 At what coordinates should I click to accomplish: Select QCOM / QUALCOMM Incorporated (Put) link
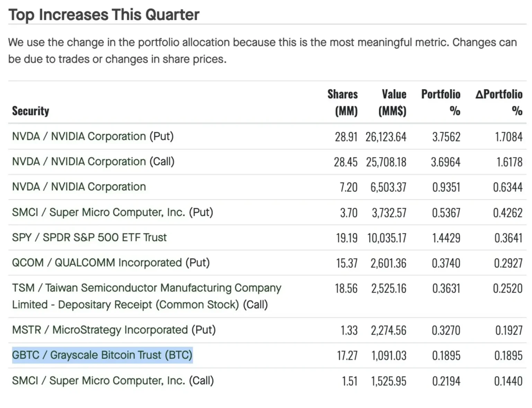coord(111,263)
